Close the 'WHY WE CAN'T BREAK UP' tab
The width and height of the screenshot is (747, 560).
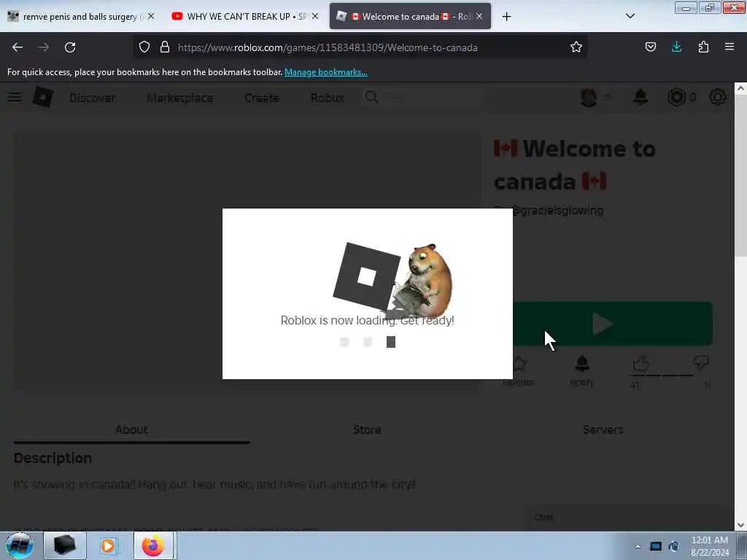315,17
